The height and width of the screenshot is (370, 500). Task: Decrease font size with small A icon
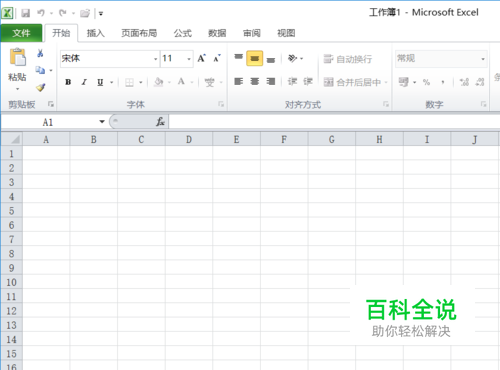[217, 58]
